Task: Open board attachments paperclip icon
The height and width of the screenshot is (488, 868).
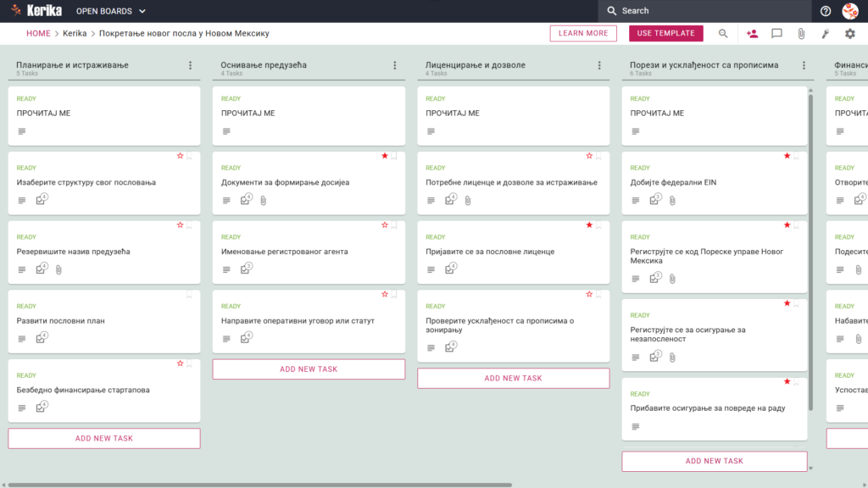Action: tap(801, 34)
